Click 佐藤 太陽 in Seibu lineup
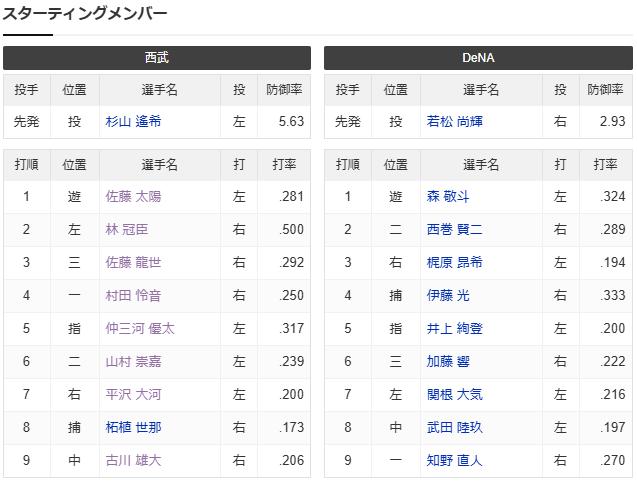The height and width of the screenshot is (486, 637). click(x=133, y=197)
